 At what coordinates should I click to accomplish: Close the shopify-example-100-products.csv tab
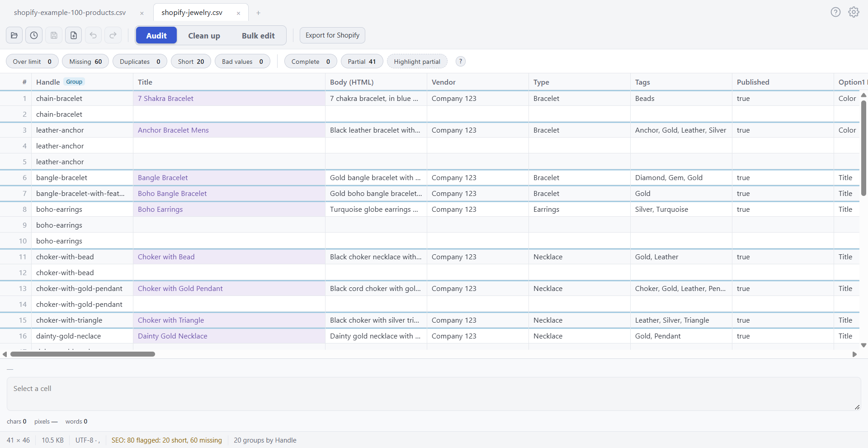pos(142,13)
